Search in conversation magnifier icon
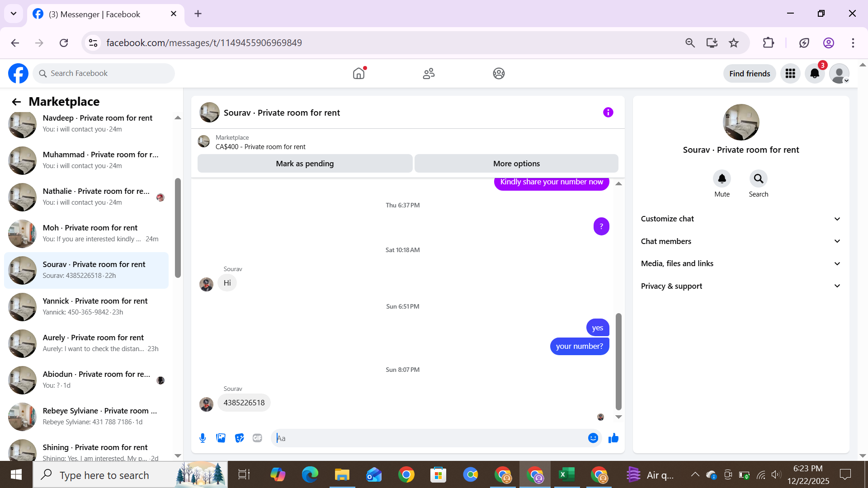 coord(758,179)
